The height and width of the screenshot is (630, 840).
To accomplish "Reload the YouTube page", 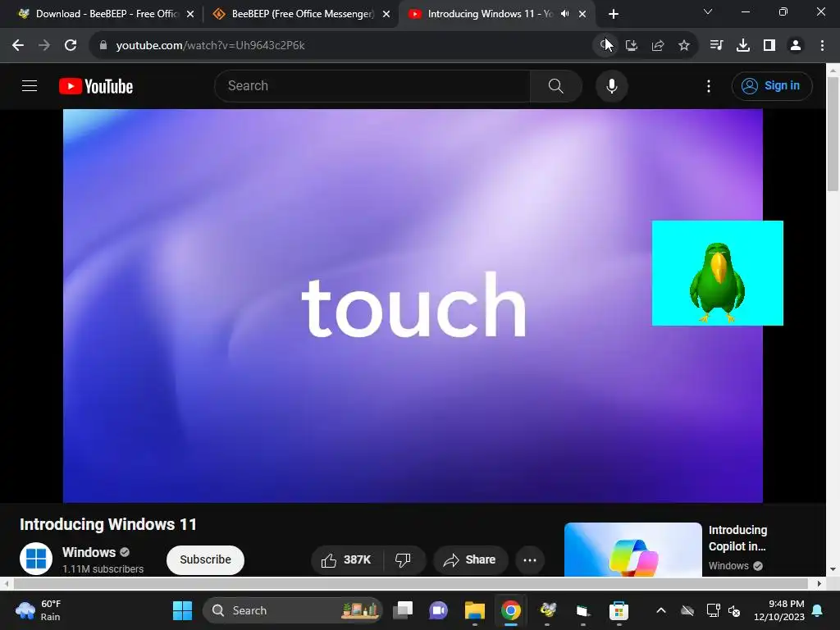I will click(71, 46).
